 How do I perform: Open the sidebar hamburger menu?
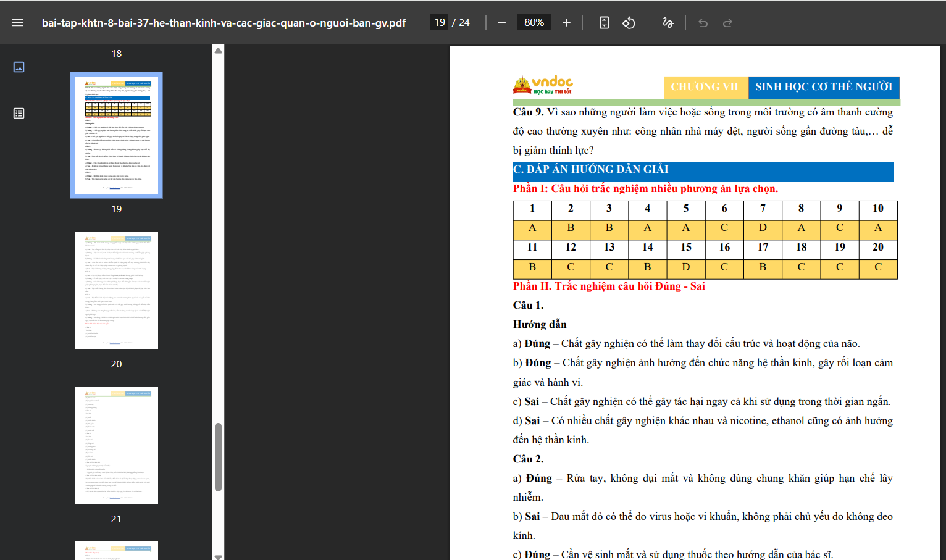[x=17, y=23]
